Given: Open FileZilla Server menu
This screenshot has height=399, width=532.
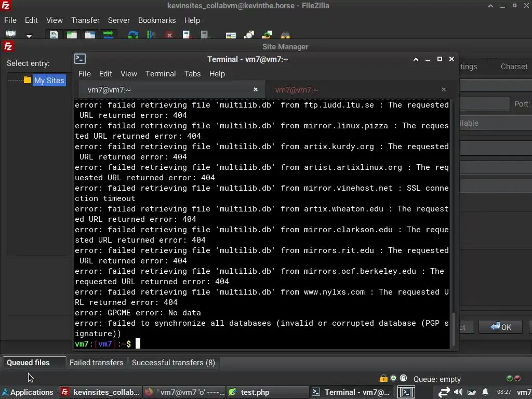Looking at the screenshot, I should (119, 20).
